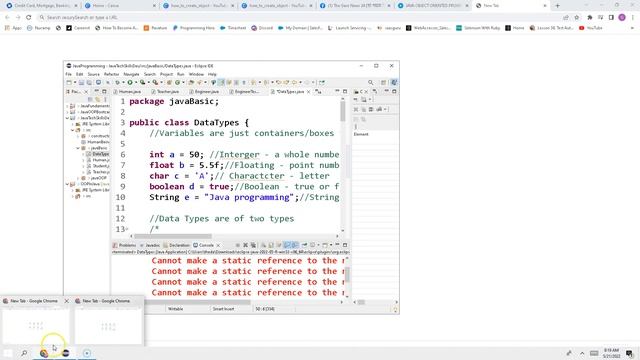The height and width of the screenshot is (360, 640).
Task: Open the Run button dropdown arrow
Action: tap(136, 82)
